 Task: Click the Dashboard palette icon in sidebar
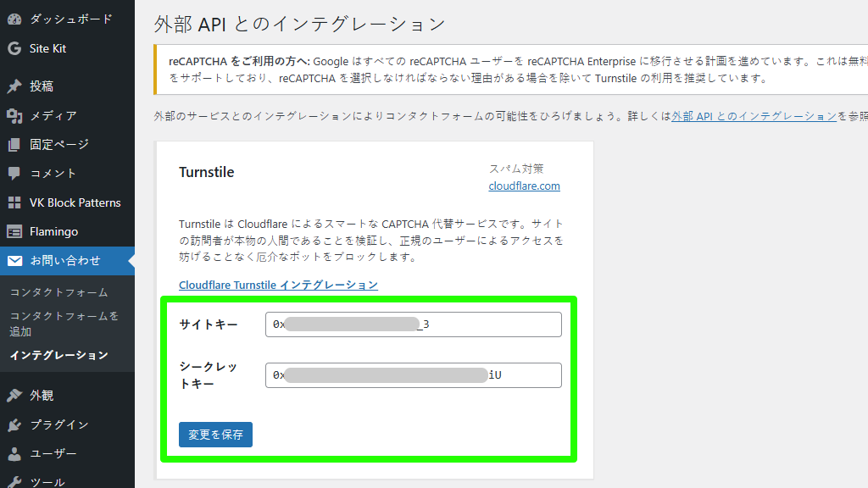(14, 19)
